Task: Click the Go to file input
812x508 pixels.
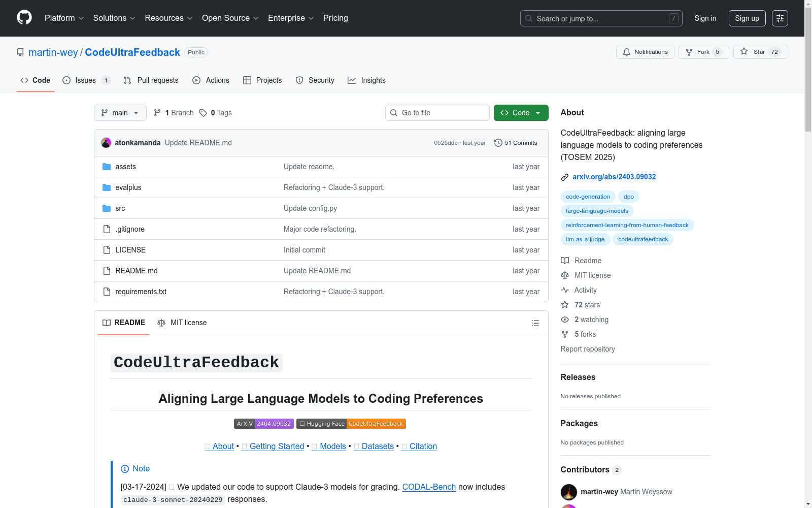Action: pyautogui.click(x=437, y=113)
